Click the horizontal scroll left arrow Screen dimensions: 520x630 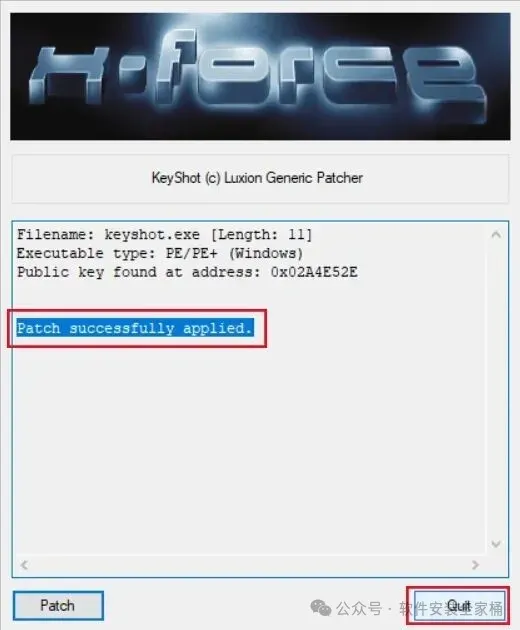point(24,565)
